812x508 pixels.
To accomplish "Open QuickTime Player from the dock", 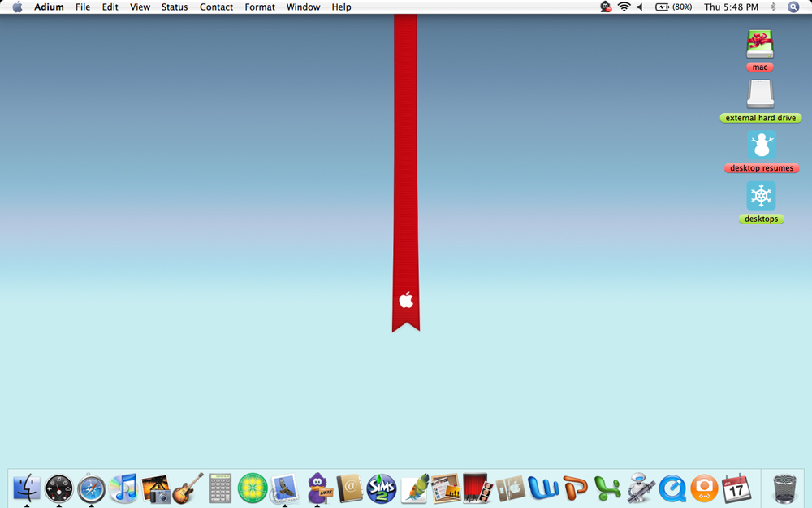I will 672,488.
